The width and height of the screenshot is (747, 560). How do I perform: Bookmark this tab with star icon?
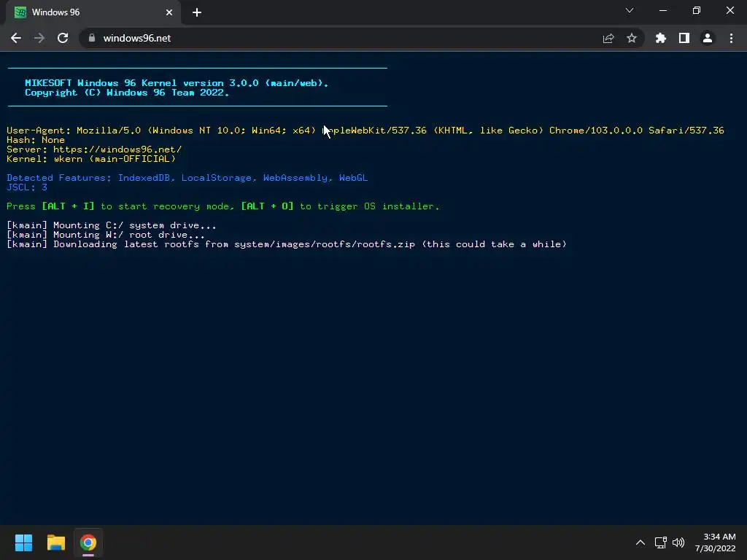pyautogui.click(x=632, y=38)
